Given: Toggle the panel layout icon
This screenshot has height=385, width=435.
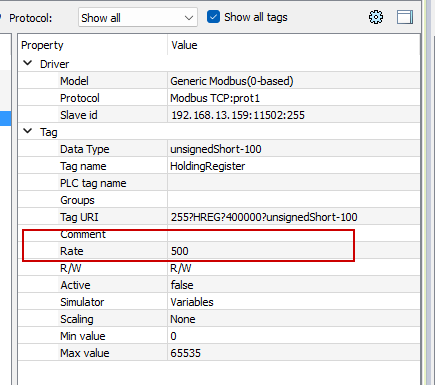Looking at the screenshot, I should pos(405,17).
